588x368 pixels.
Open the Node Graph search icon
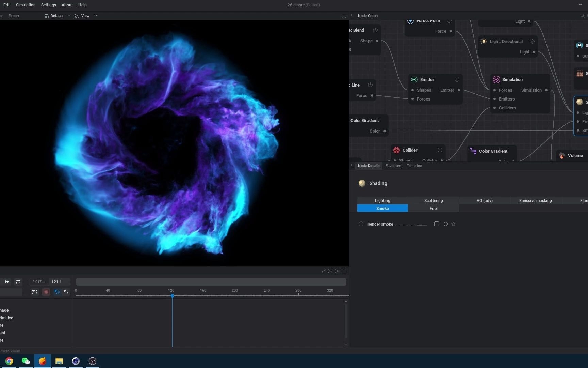(x=582, y=16)
